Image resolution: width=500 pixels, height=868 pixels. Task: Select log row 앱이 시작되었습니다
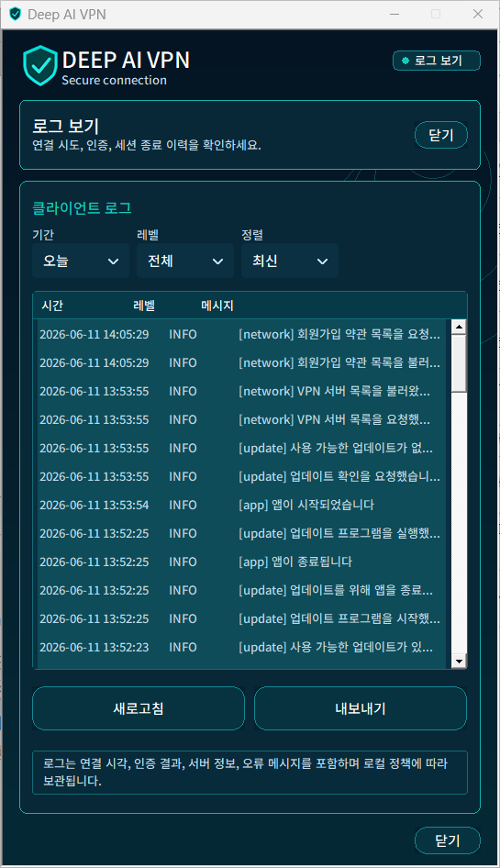242,505
